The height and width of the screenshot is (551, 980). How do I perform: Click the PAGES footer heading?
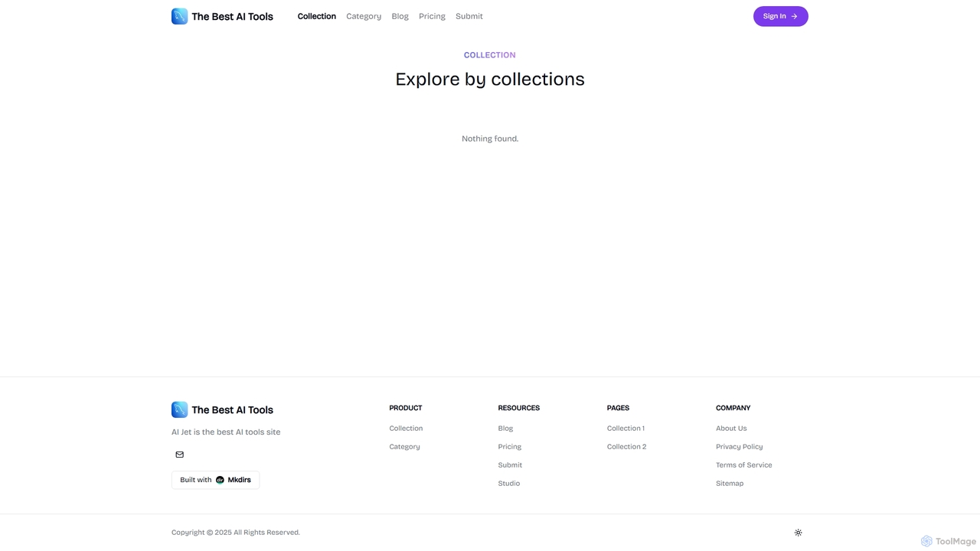[x=618, y=408]
